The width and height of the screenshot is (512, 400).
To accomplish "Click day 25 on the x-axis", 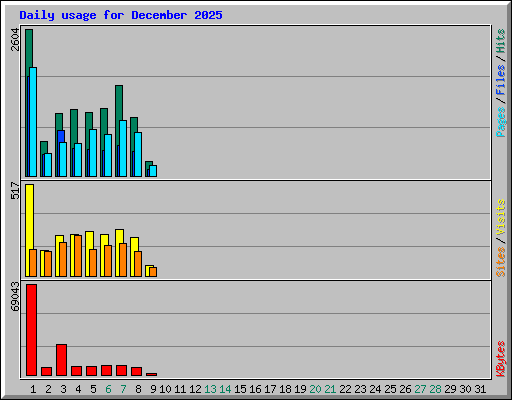I will 390,389.
